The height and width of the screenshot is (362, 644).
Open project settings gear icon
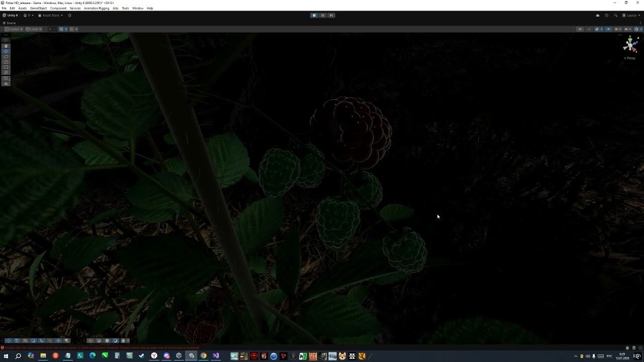click(69, 15)
